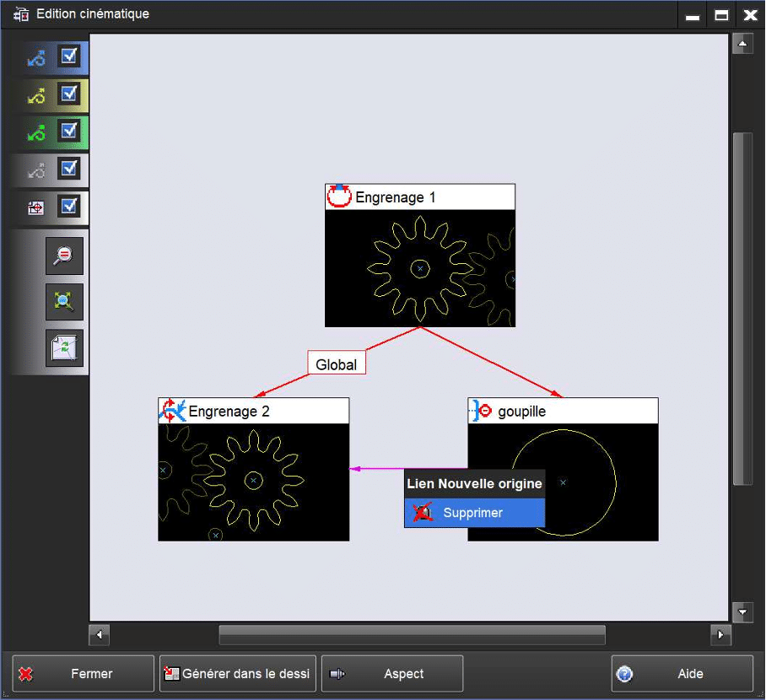This screenshot has height=700, width=766.
Task: Click the gear link icon of Engrenage 2
Action: [172, 411]
